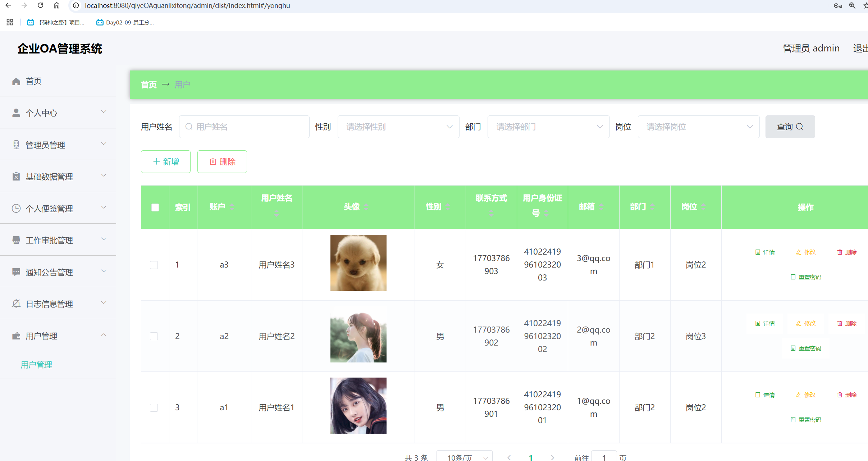This screenshot has width=868, height=461.
Task: Check the row checkbox for user a1
Action: [154, 407]
